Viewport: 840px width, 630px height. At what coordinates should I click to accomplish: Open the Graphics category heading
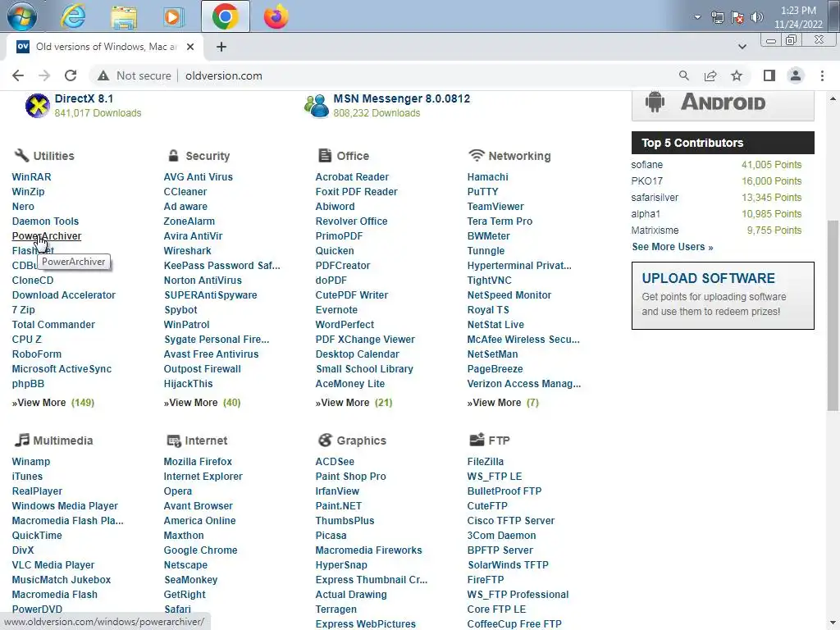point(361,441)
